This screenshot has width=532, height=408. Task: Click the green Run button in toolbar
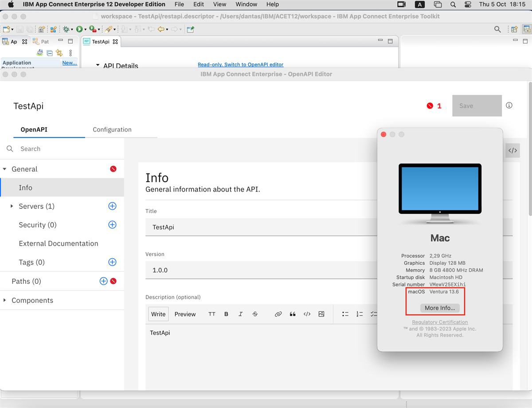(79, 29)
